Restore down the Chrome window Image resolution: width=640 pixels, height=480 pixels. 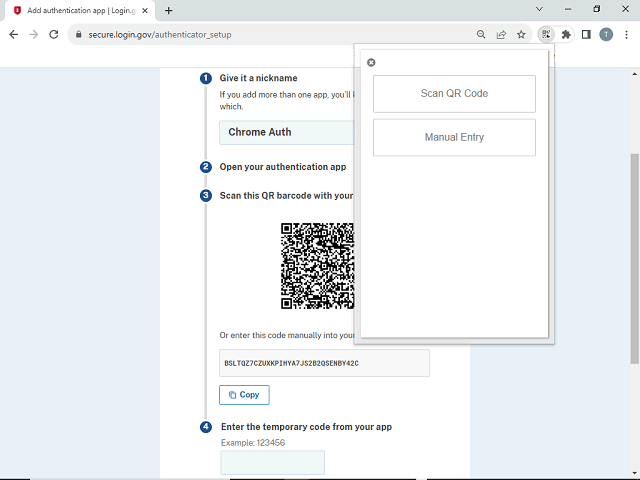[x=597, y=9]
